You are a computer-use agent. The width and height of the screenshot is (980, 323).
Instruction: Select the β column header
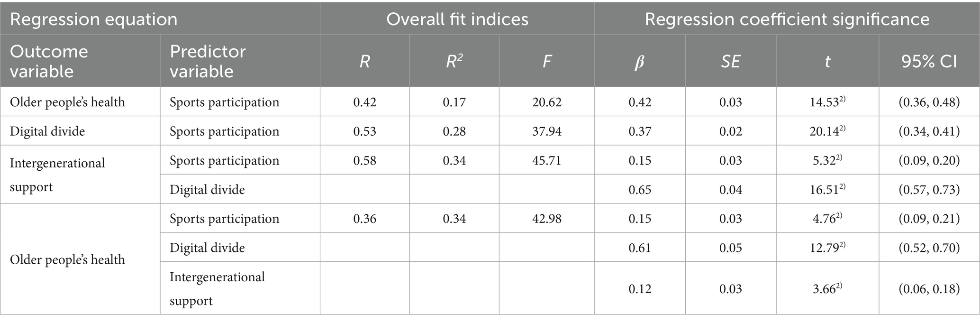(639, 62)
